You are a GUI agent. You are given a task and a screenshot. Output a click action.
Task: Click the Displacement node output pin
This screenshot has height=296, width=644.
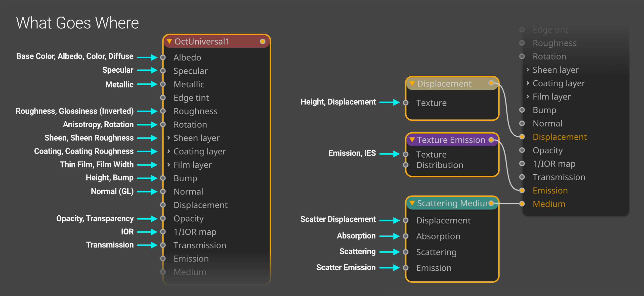(x=491, y=83)
